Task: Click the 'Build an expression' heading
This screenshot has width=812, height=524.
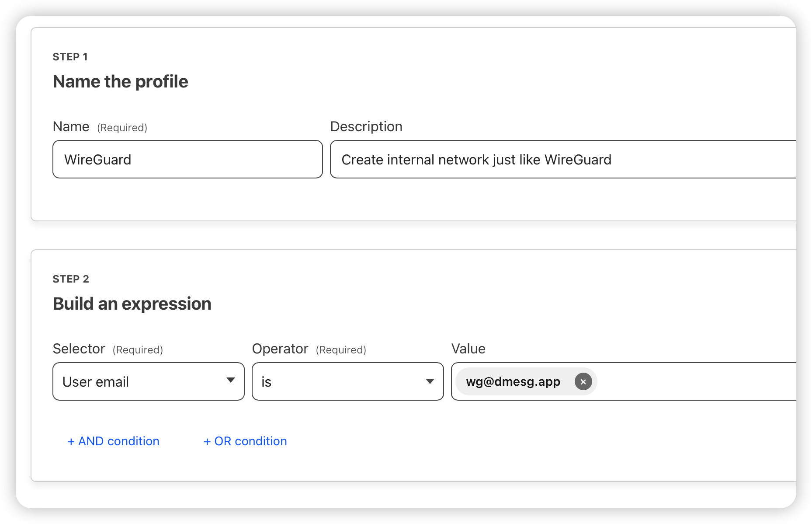Action: tap(132, 304)
